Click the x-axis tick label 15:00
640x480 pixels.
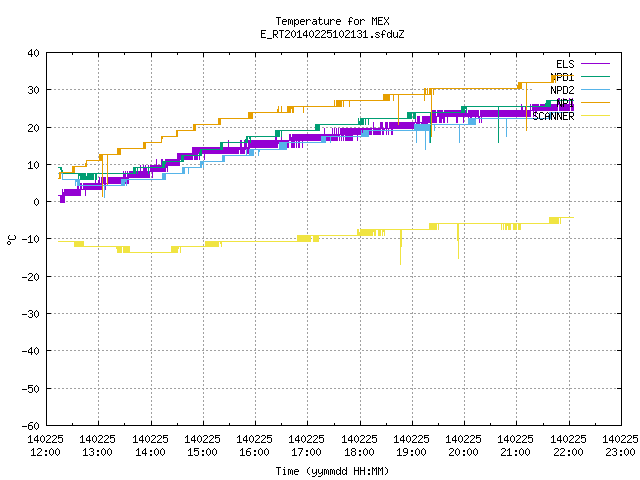tap(202, 452)
